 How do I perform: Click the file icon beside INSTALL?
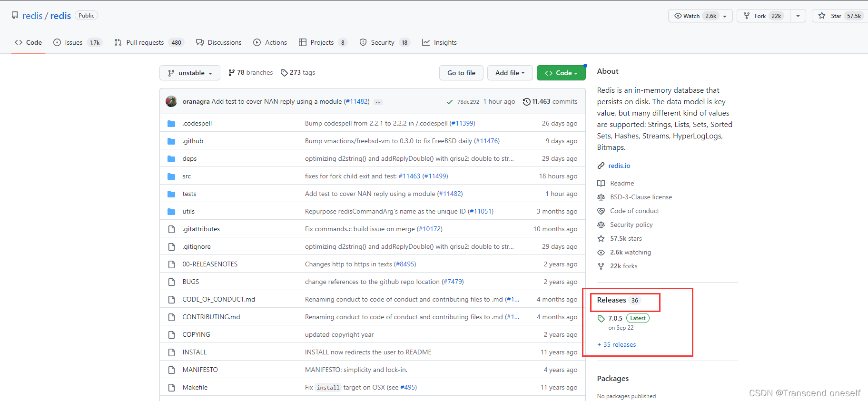tap(171, 352)
